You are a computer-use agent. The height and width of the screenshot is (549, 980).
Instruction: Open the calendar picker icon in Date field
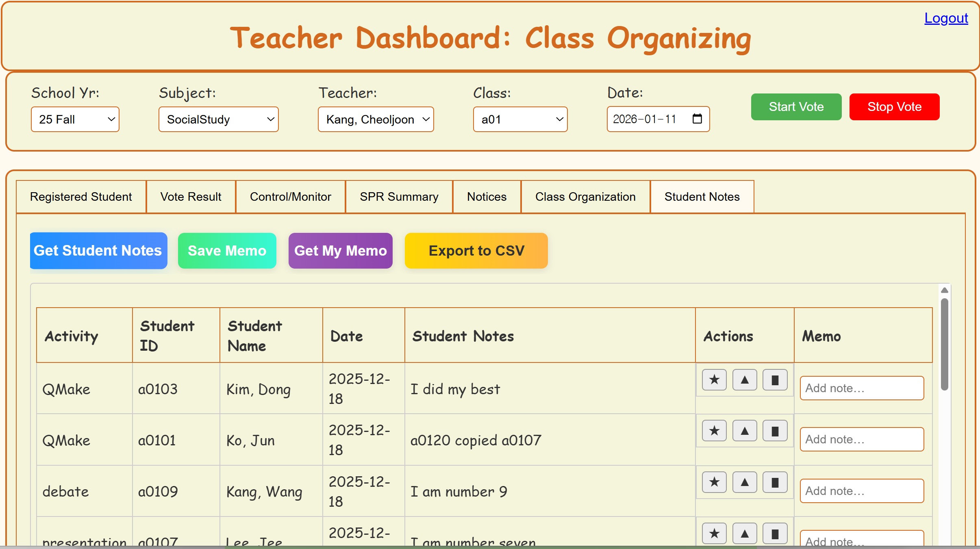coord(697,119)
